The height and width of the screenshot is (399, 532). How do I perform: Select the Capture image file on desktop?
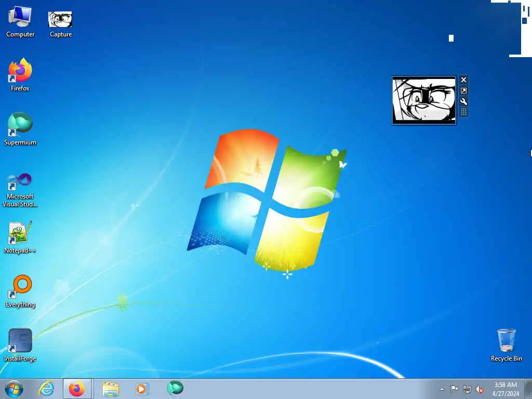coord(60,23)
